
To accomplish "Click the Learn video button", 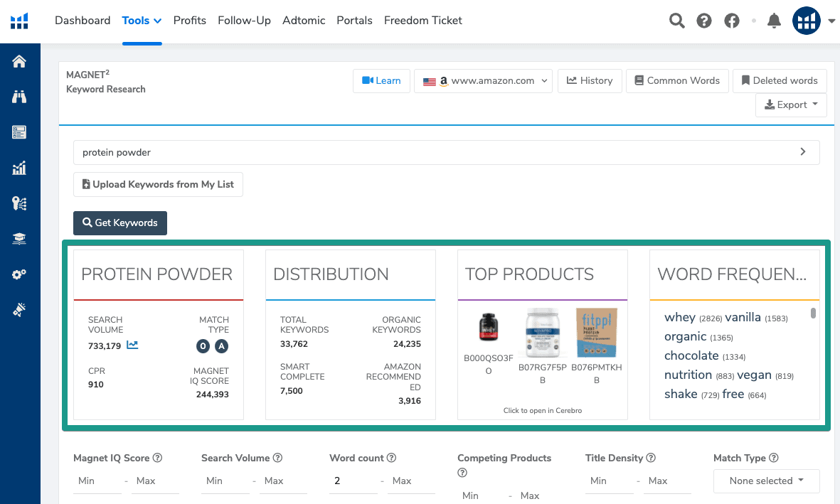I will click(x=381, y=81).
